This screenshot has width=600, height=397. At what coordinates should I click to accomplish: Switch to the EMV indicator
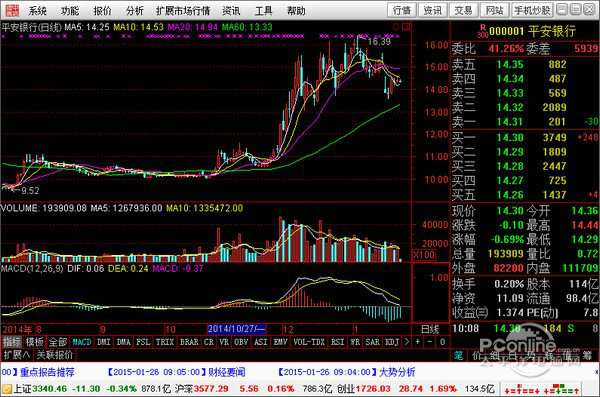[280, 342]
